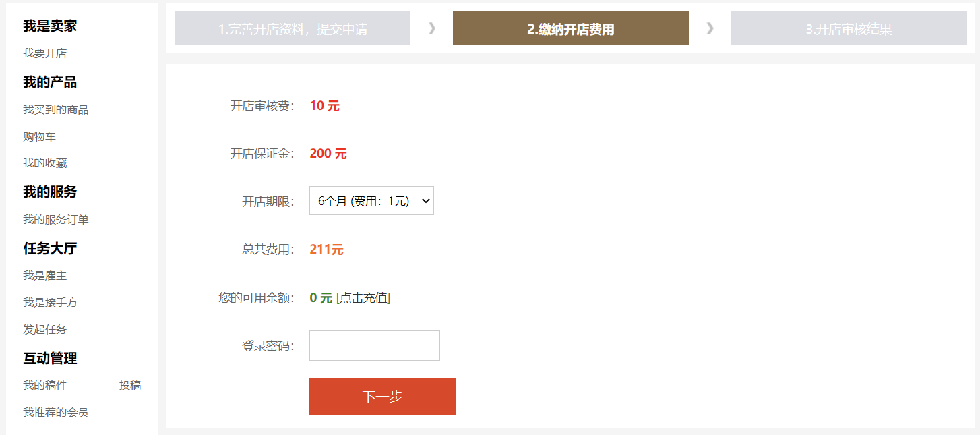
Task: Select step 3.开店审核结果 tab
Action: point(848,29)
